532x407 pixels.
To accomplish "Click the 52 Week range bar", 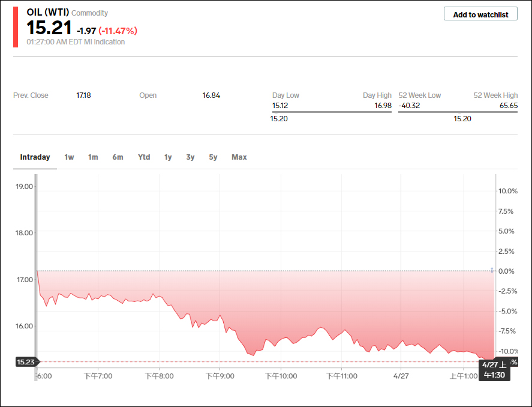I will tap(458, 112).
